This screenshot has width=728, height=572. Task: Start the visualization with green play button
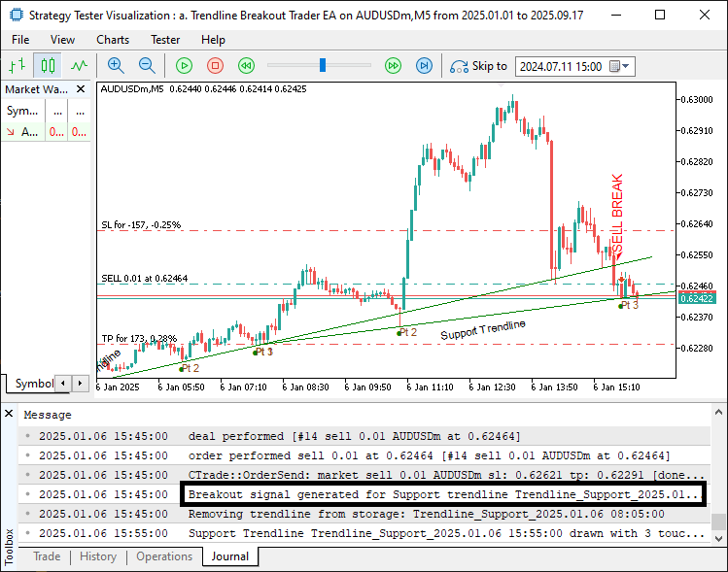click(x=185, y=66)
